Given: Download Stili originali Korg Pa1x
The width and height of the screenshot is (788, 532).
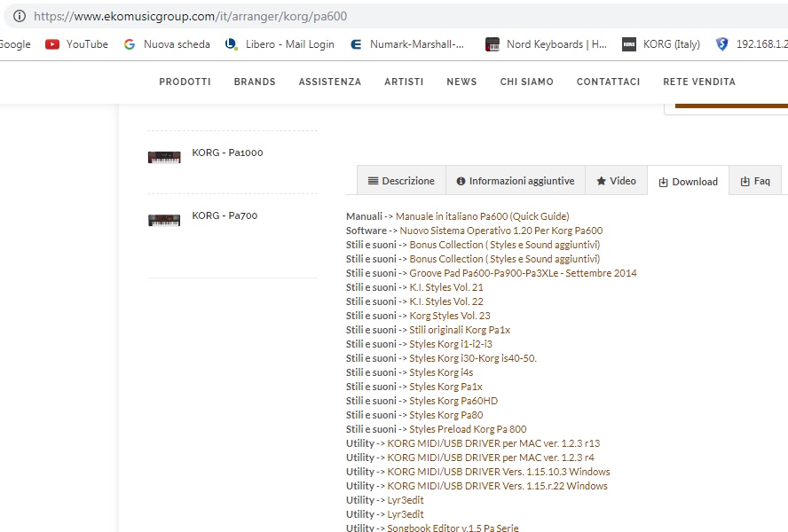Looking at the screenshot, I should [x=460, y=330].
